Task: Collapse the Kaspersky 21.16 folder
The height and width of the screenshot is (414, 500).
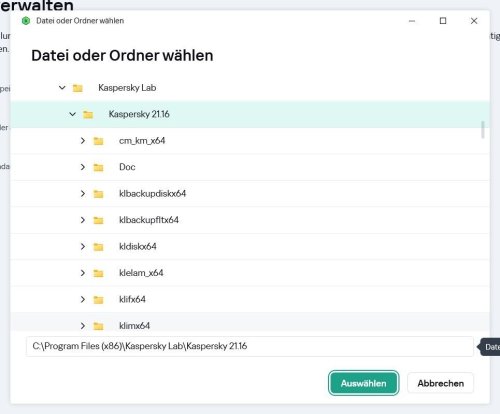Action: point(72,114)
